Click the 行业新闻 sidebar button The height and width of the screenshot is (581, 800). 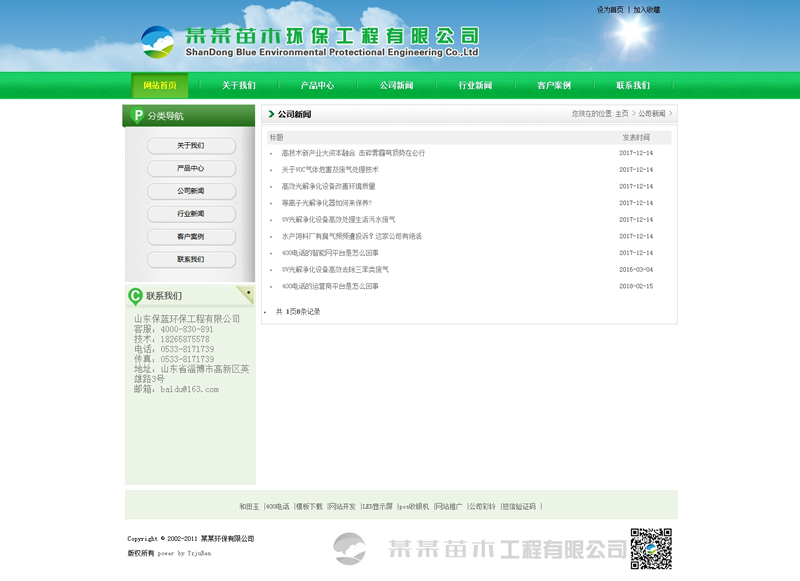tap(191, 214)
